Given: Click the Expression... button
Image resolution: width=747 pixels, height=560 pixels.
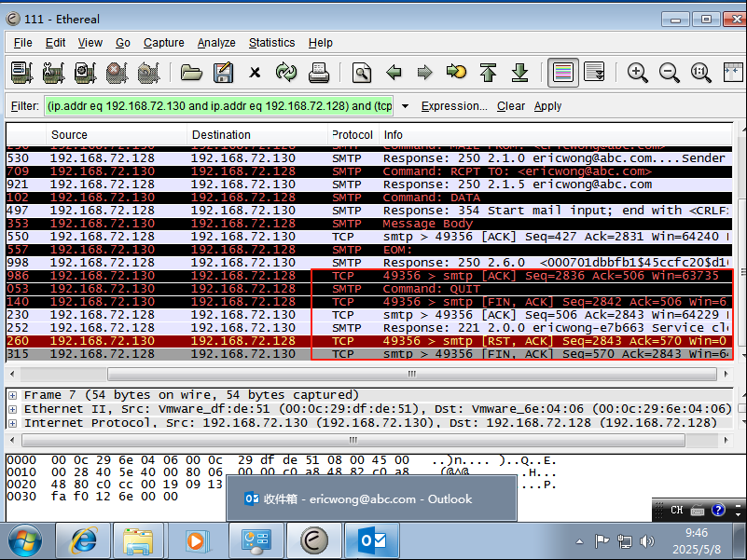Looking at the screenshot, I should coord(454,105).
